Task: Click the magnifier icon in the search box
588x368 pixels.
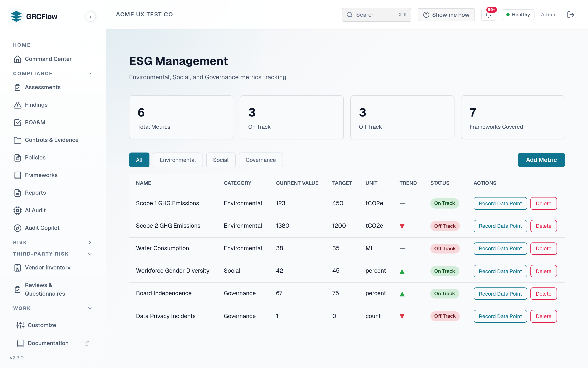Action: tap(349, 15)
